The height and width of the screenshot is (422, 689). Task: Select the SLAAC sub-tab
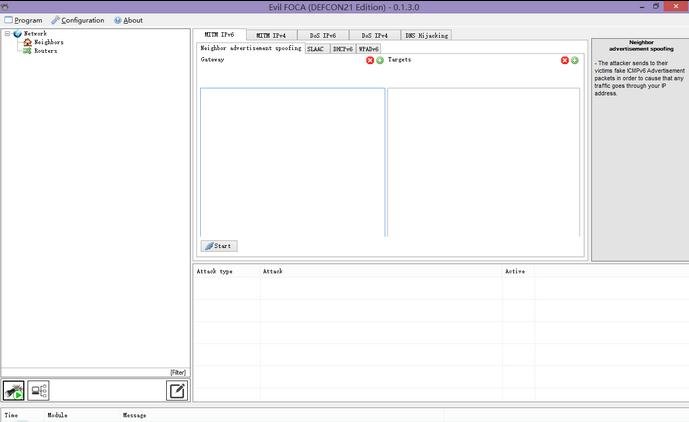tap(316, 47)
